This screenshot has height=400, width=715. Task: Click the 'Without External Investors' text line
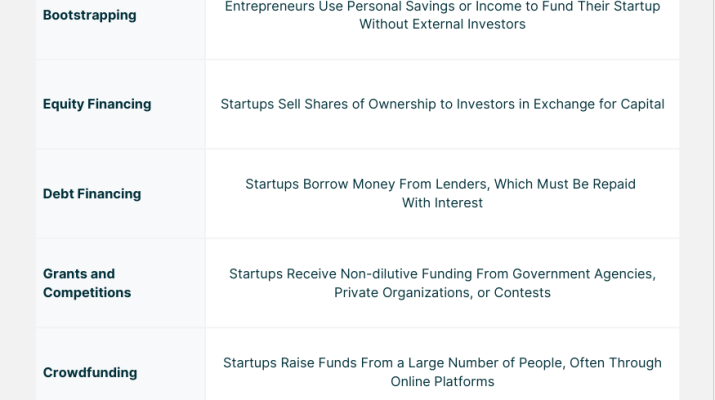click(442, 24)
